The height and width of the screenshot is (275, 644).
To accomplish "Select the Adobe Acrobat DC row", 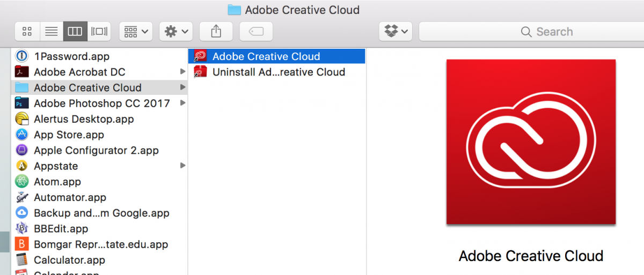I will pyautogui.click(x=99, y=72).
